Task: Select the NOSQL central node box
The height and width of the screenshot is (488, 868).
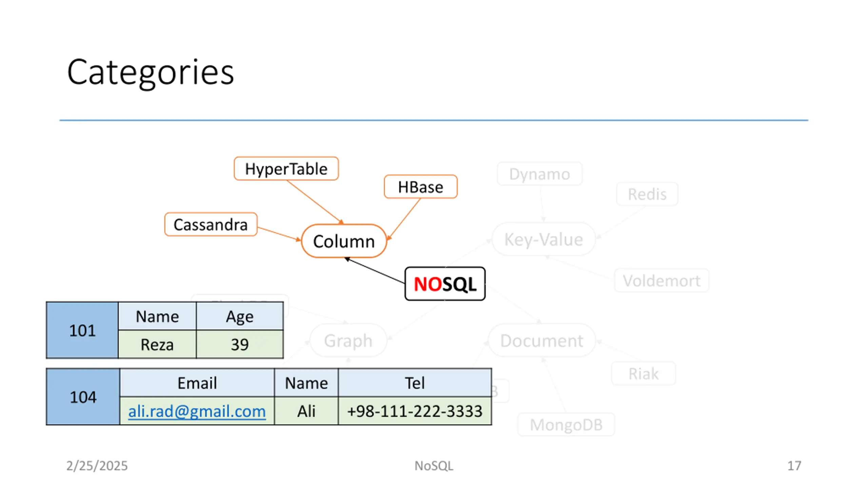Action: pyautogui.click(x=445, y=284)
